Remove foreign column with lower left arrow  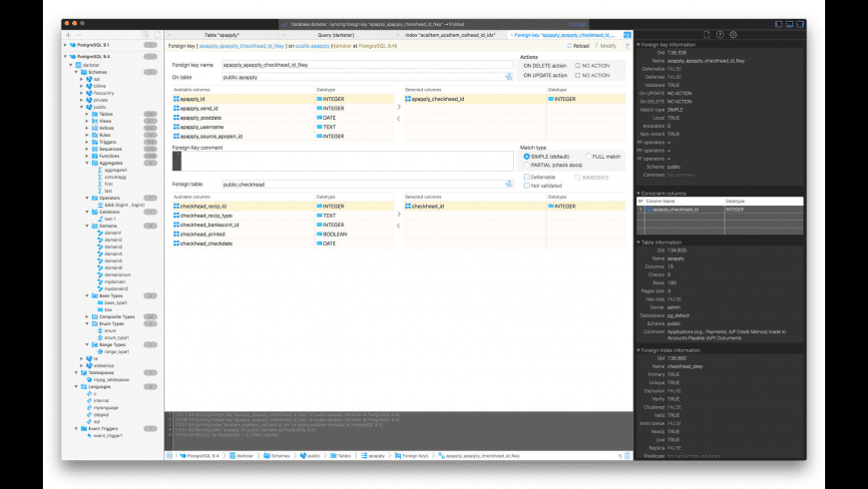[398, 226]
